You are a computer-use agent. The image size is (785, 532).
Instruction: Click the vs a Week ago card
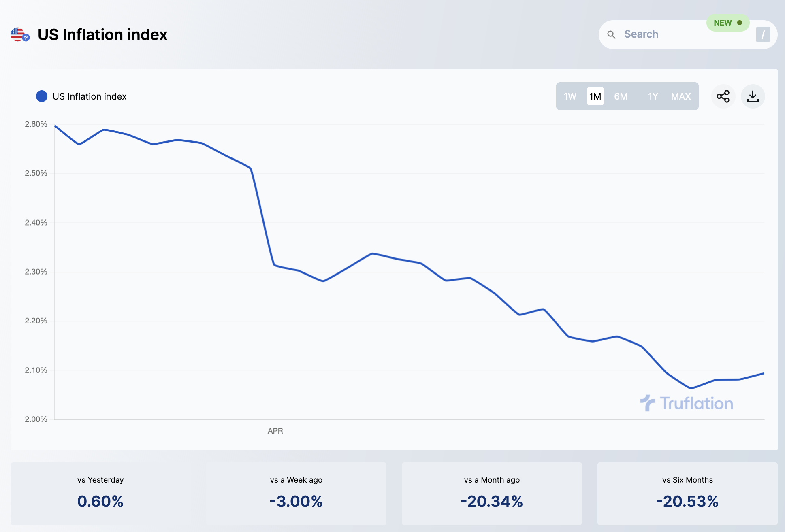coord(296,494)
